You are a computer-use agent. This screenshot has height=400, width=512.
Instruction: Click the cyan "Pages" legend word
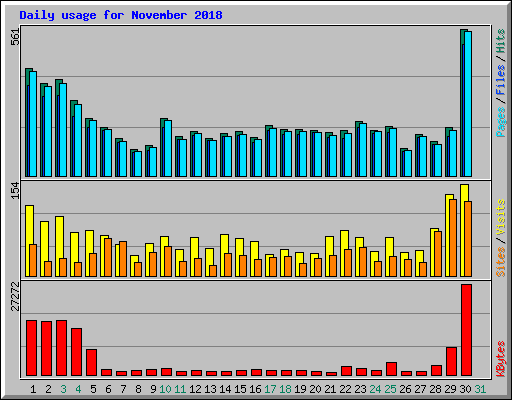point(500,122)
